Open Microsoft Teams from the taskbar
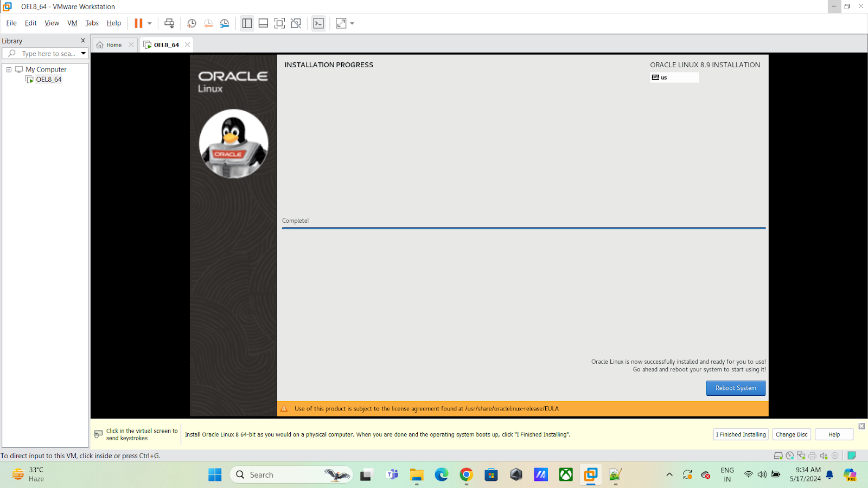 coord(392,475)
